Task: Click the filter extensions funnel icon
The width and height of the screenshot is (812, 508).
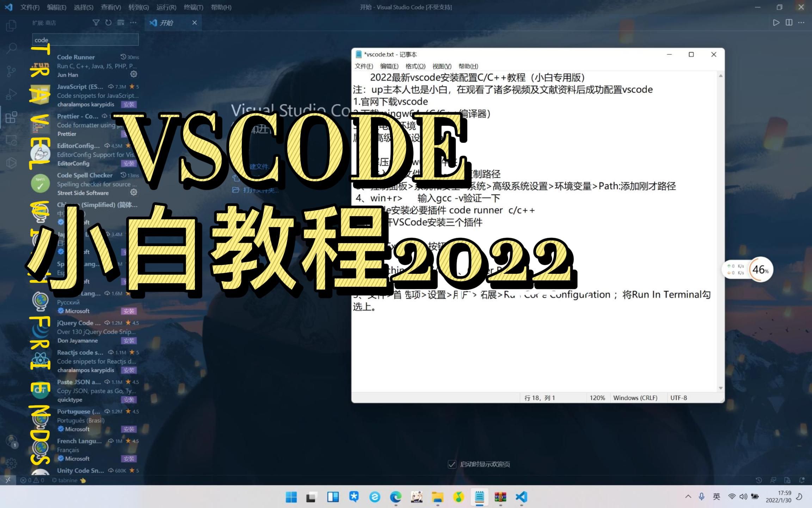Action: point(96,23)
